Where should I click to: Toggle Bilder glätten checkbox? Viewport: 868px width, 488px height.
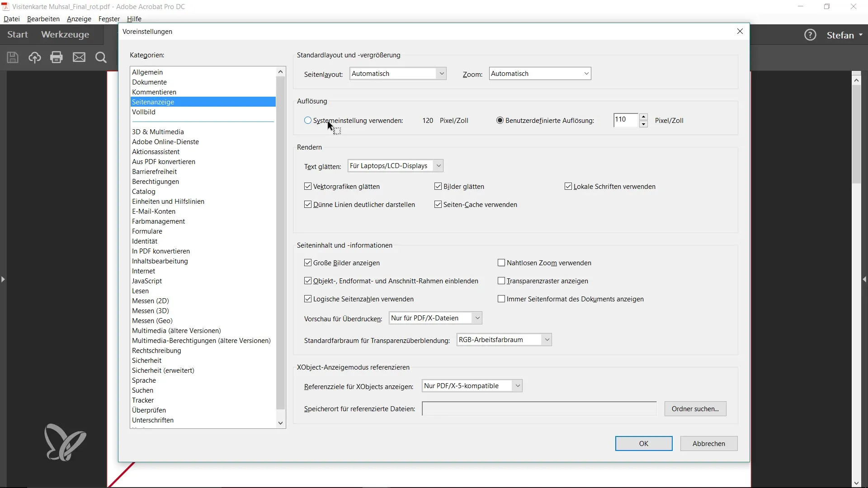[x=438, y=186]
